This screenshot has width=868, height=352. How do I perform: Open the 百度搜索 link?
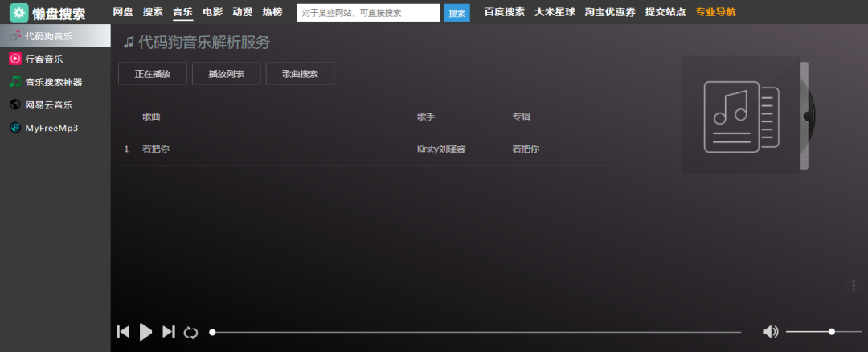504,11
